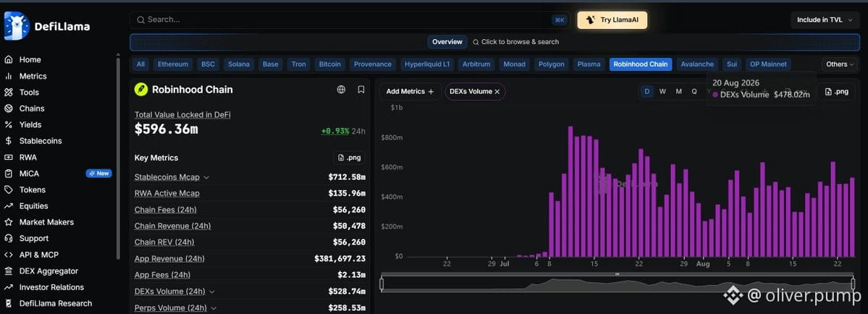Click the Yields percent icon in sidebar
This screenshot has height=314, width=868.
click(x=8, y=125)
